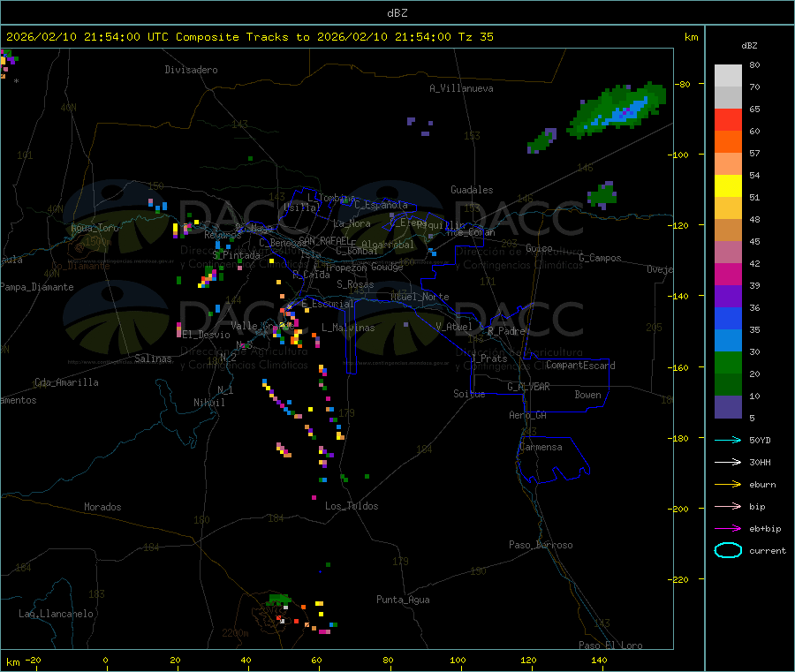This screenshot has width=795, height=672.
Task: Click the El_Desvio map label
Action: 207,335
